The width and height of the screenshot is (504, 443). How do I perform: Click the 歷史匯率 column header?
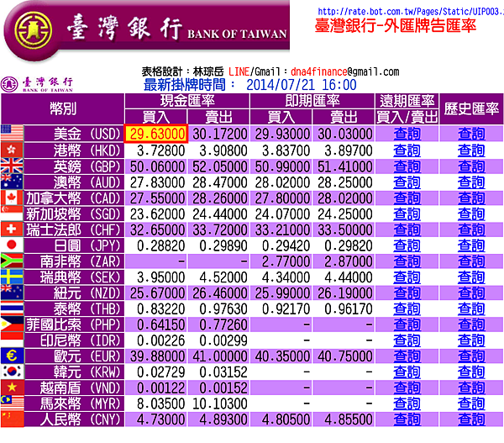coord(471,108)
